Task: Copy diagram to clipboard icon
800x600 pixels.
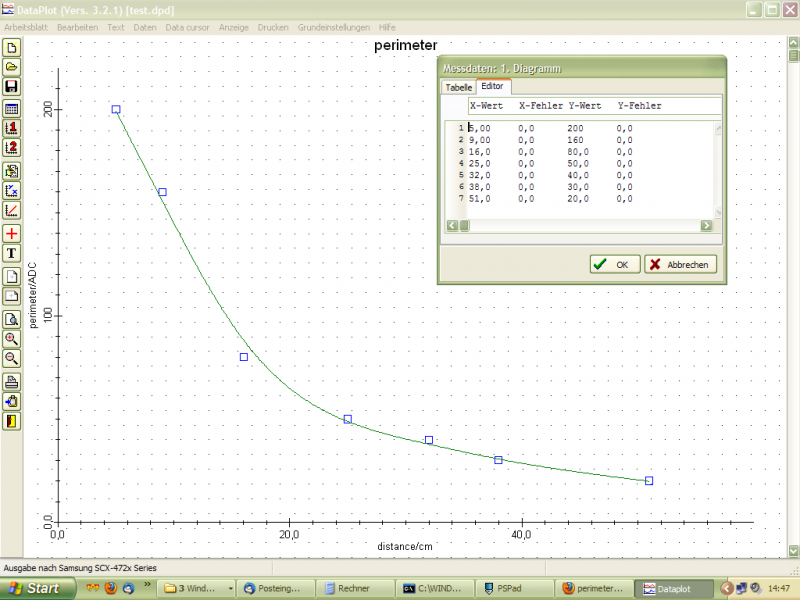Action: (x=11, y=402)
